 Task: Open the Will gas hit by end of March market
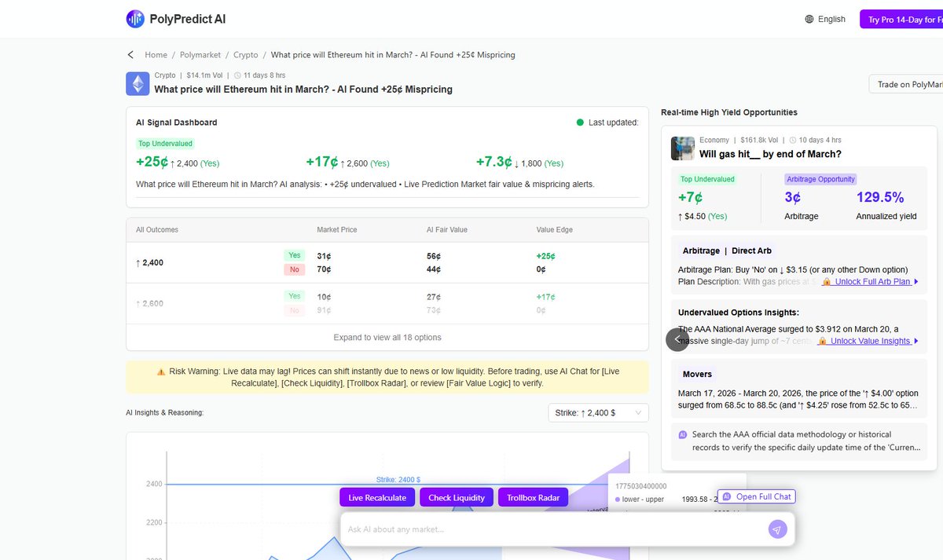(770, 154)
